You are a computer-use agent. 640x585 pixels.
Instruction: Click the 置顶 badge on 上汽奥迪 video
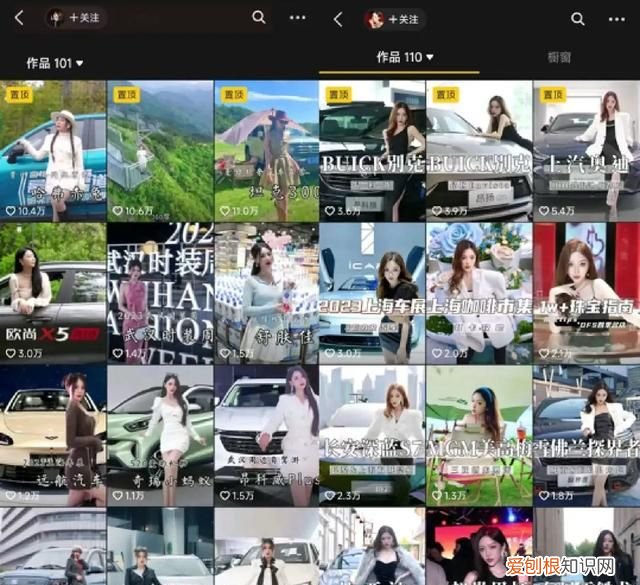pos(553,95)
